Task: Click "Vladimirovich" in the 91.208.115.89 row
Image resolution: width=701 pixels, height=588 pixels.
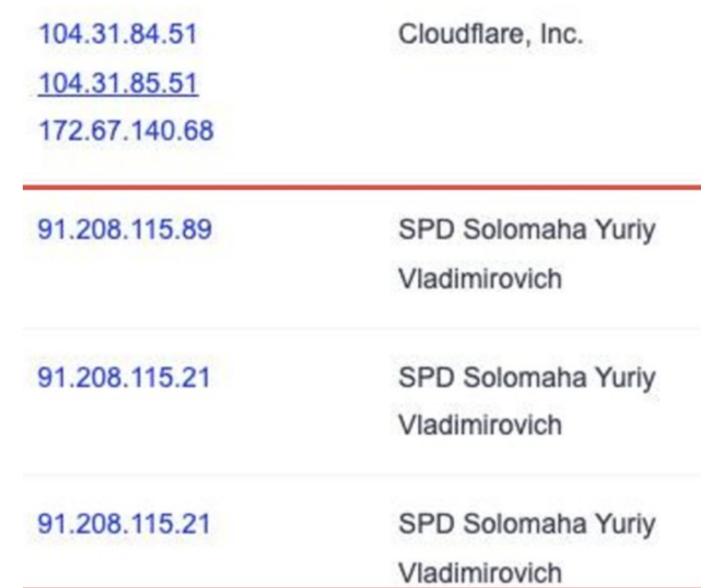Action: click(x=480, y=278)
